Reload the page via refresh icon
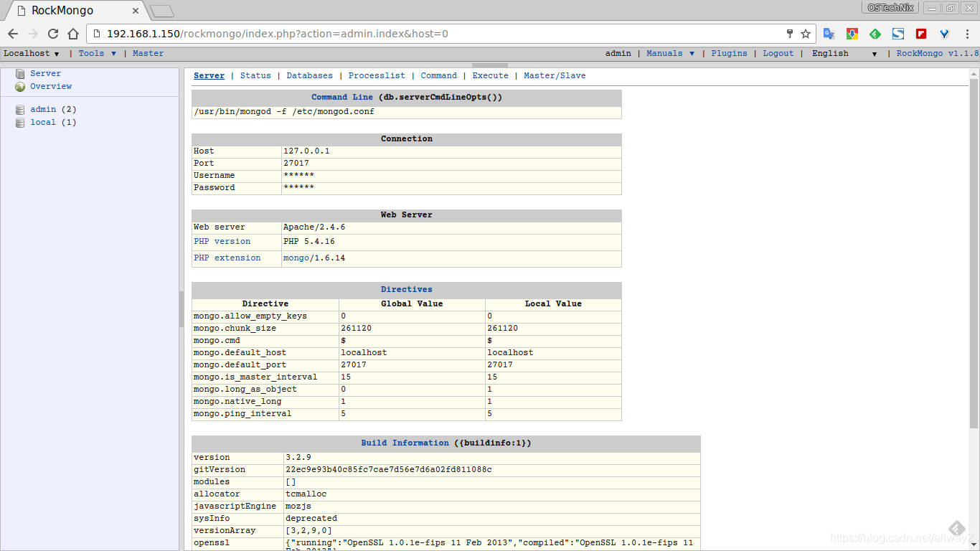Image resolution: width=980 pixels, height=551 pixels. point(52,33)
